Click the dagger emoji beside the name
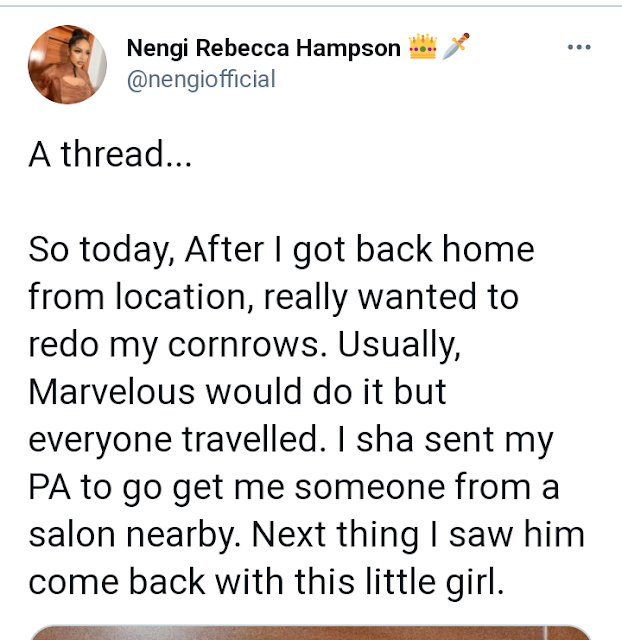Image resolution: width=622 pixels, height=640 pixels. (x=456, y=46)
